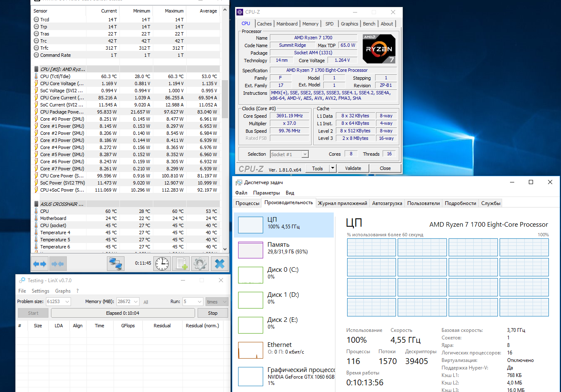Open the Файл menu in Task Manager
Image resolution: width=561 pixels, height=392 pixels.
[241, 193]
